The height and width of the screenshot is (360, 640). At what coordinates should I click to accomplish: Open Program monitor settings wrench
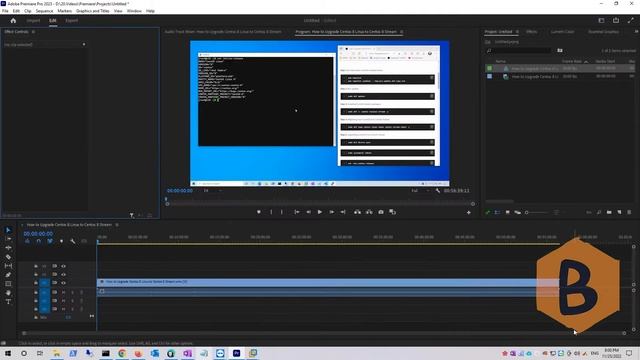click(438, 191)
